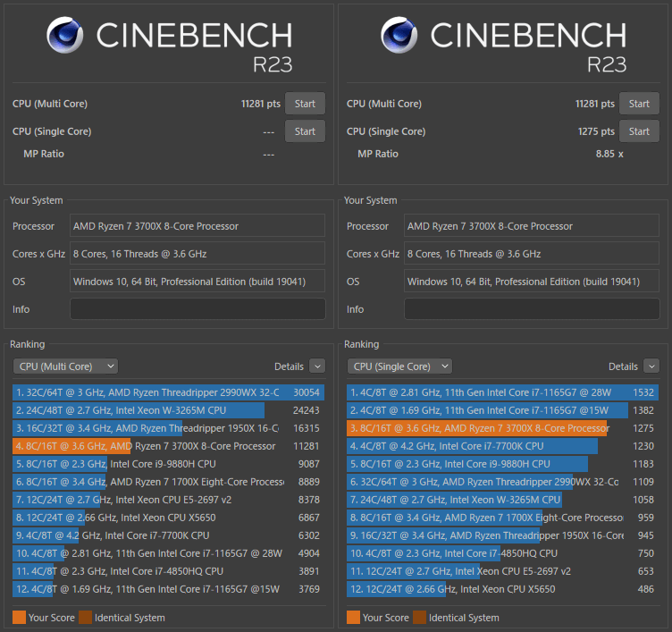Select the Core i7-7700K row scoring 1230
The height and width of the screenshot is (632, 672).
(502, 446)
